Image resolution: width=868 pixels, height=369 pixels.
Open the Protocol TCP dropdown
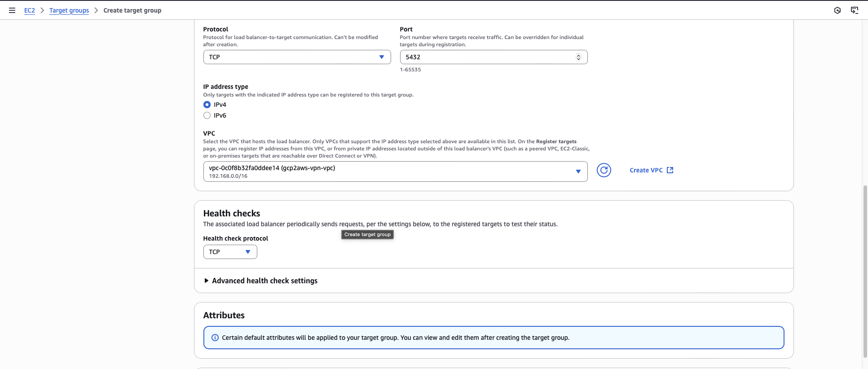(296, 57)
